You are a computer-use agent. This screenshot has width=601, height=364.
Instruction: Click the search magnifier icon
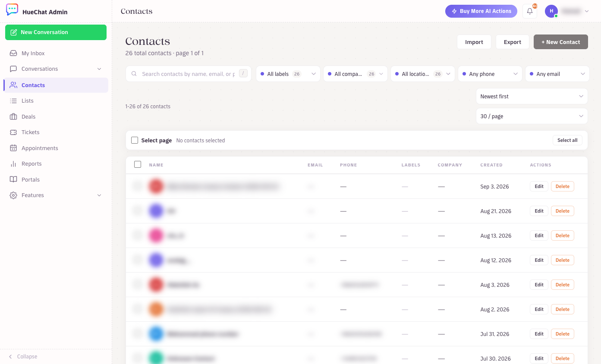click(134, 74)
